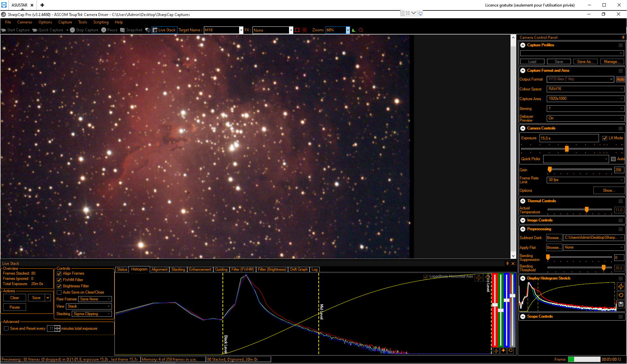Click the Show... options button

coord(609,190)
